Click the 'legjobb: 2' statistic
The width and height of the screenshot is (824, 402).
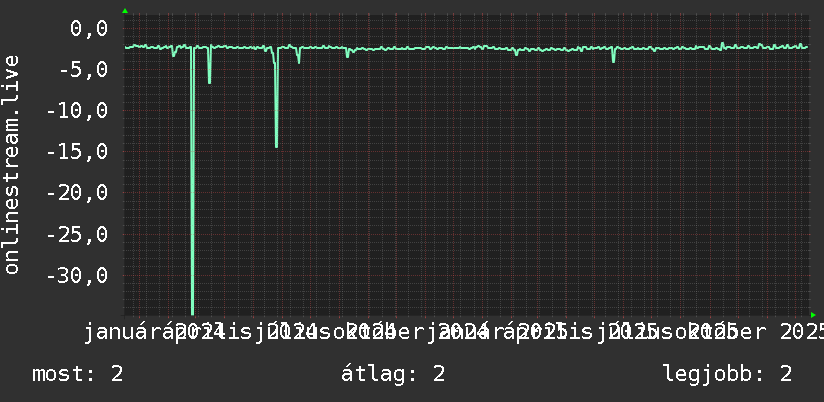point(728,374)
